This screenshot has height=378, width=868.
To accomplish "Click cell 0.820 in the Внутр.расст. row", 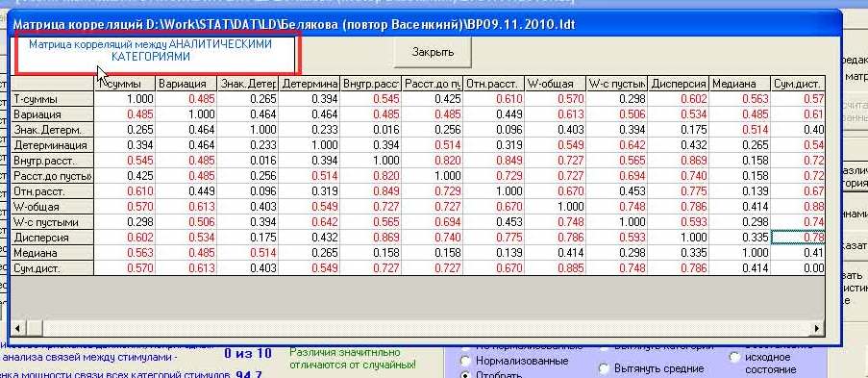I will click(x=432, y=161).
